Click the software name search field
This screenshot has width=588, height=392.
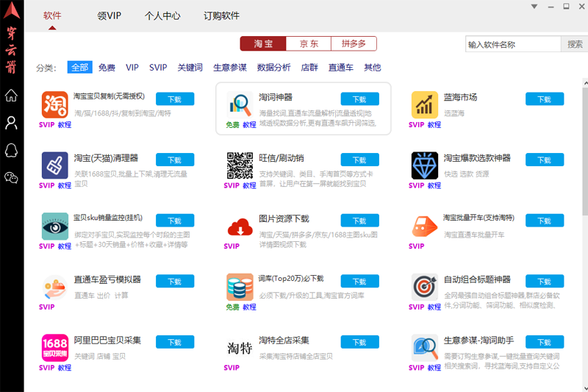click(x=513, y=45)
